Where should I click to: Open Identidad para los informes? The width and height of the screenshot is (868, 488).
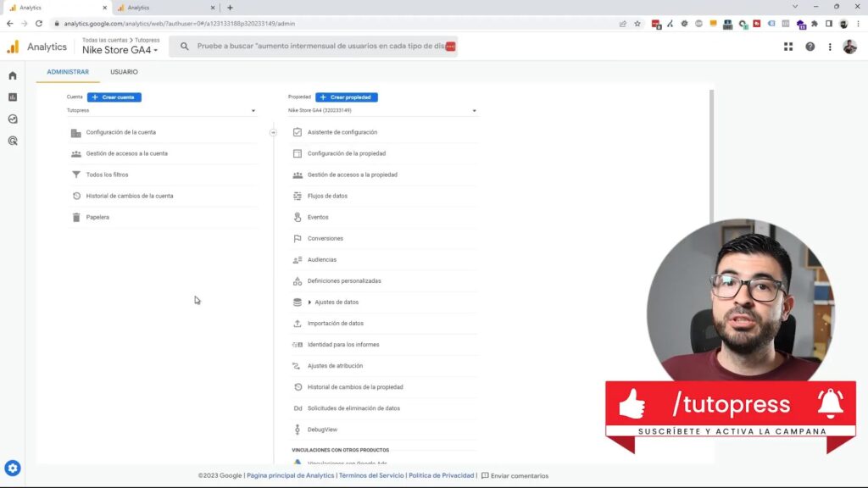coord(343,345)
